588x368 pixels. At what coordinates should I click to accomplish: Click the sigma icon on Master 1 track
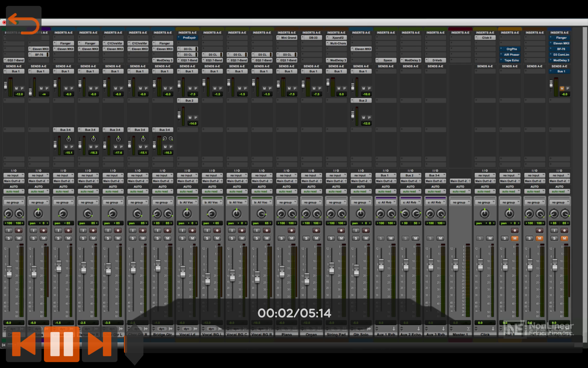coord(468,329)
